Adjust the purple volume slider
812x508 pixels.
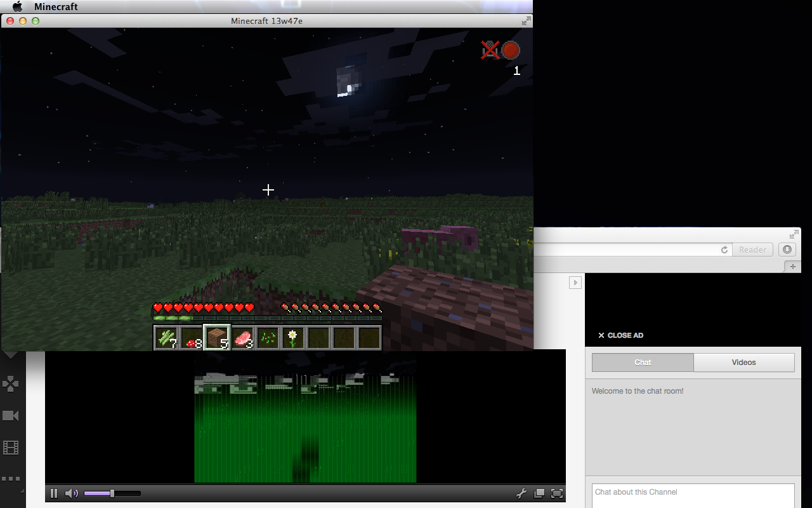[x=112, y=493]
